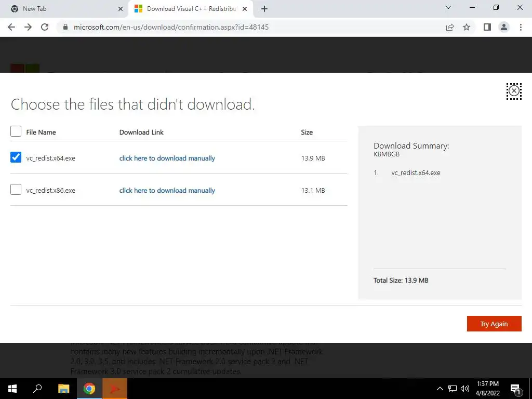This screenshot has height=399, width=532.
Task: Check the vc_redist.x86.exe checkbox
Action: coord(16,189)
